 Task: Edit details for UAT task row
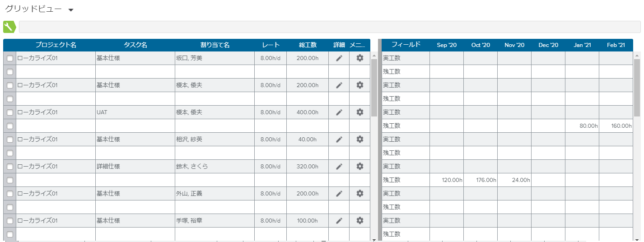pos(339,112)
